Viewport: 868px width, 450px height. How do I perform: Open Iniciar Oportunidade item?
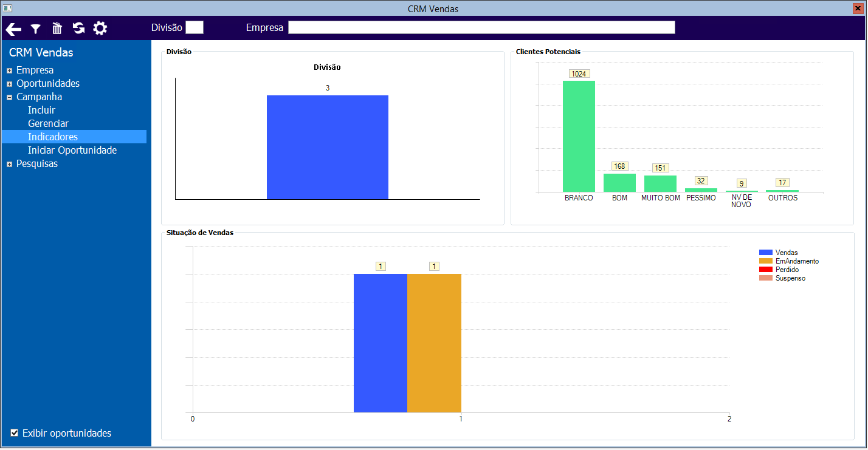[x=72, y=150]
